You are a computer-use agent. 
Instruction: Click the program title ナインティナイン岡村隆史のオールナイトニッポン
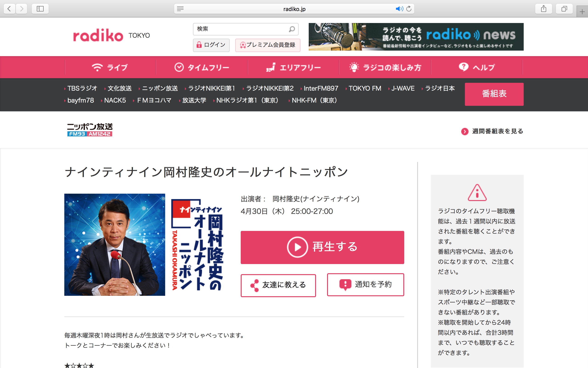pyautogui.click(x=206, y=172)
